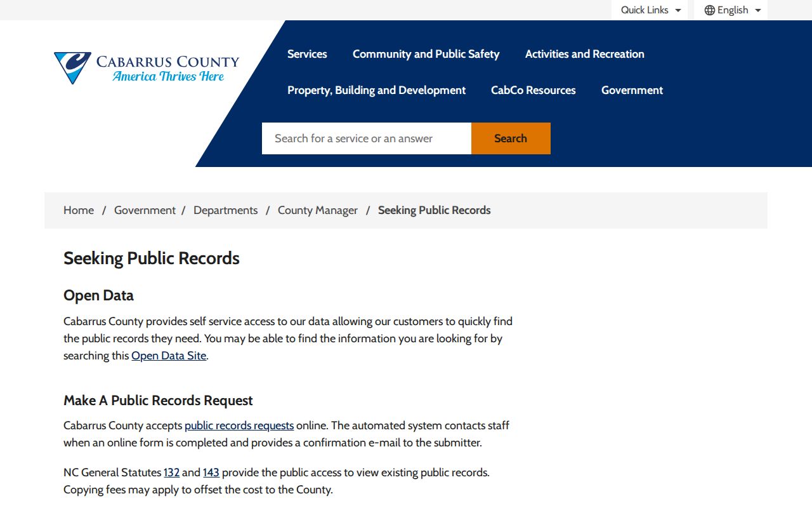Go to Home breadcrumb link

click(x=79, y=210)
